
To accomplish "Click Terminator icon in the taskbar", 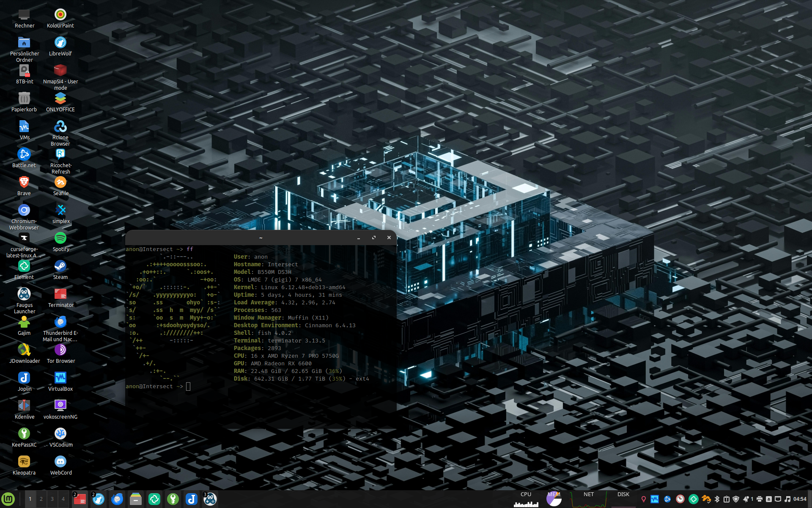I will [x=80, y=500].
